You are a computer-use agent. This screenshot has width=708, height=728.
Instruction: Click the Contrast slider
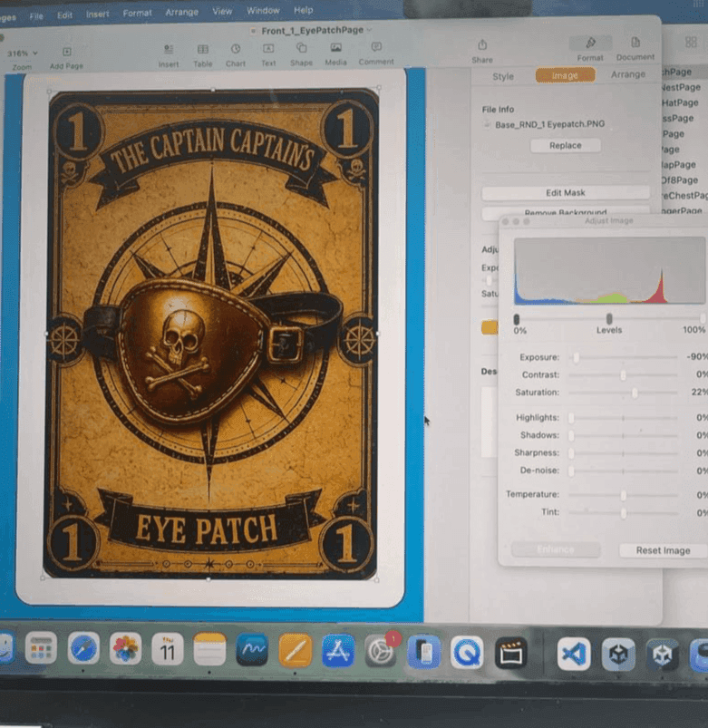(623, 374)
